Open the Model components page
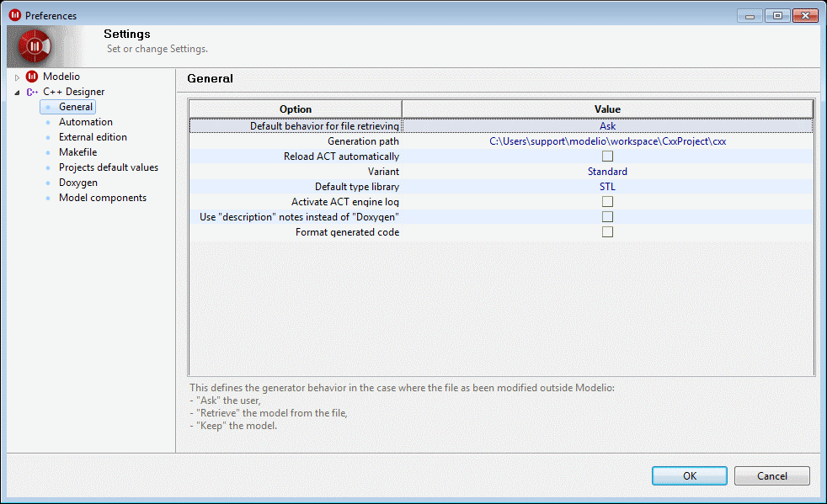The width and height of the screenshot is (827, 504). [102, 198]
